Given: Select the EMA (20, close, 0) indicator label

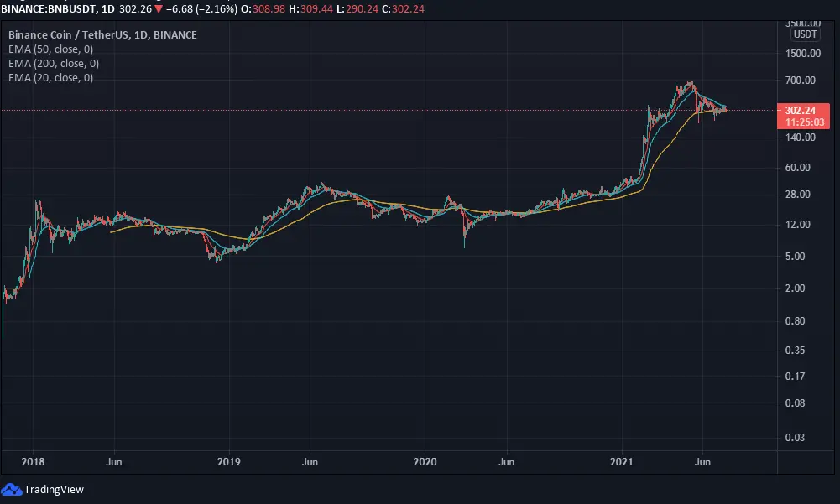Looking at the screenshot, I should [x=51, y=78].
